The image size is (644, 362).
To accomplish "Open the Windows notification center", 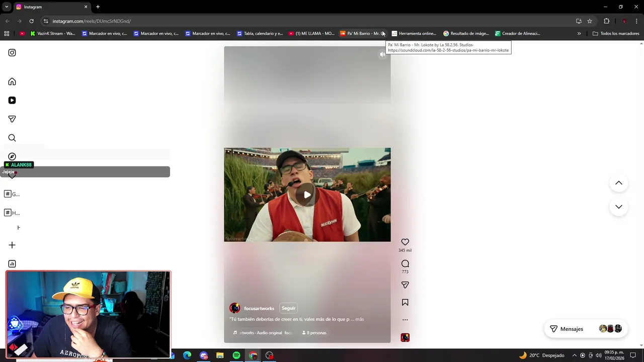I will [x=633, y=355].
